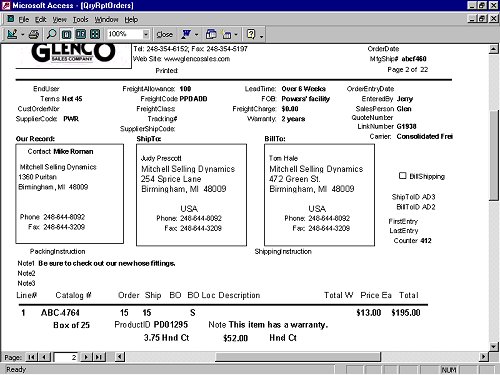
Task: Restore the inner report window
Action: click(x=482, y=19)
